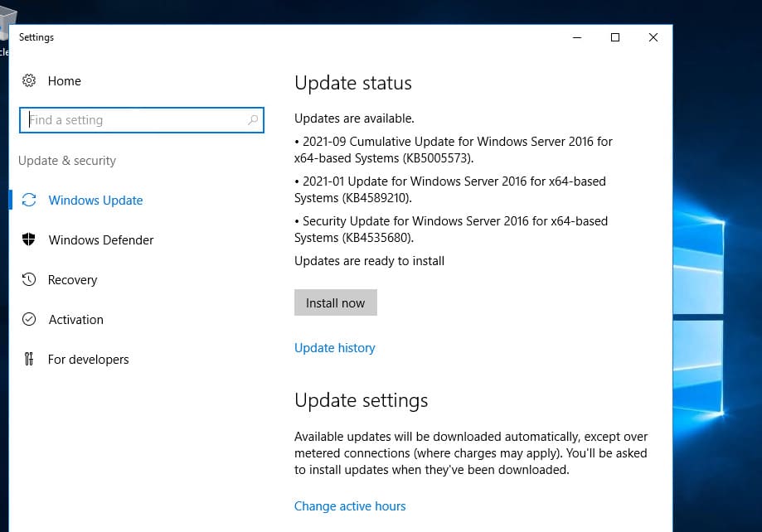This screenshot has height=532, width=762.
Task: Open the Update history link
Action: [334, 348]
